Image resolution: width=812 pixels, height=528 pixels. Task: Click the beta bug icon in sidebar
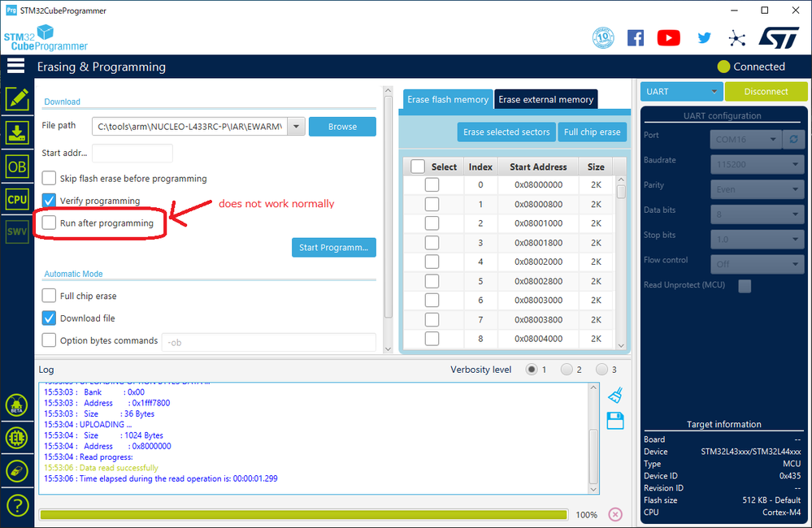pyautogui.click(x=16, y=405)
